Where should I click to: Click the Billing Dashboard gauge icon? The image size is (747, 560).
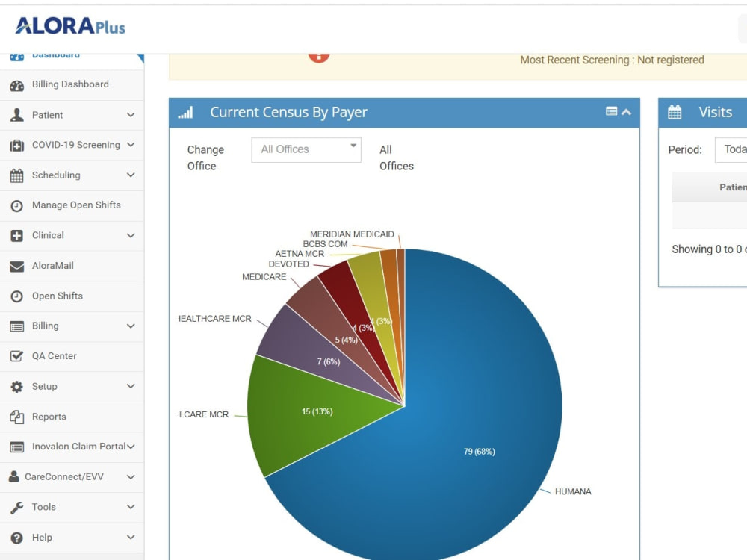pyautogui.click(x=16, y=86)
